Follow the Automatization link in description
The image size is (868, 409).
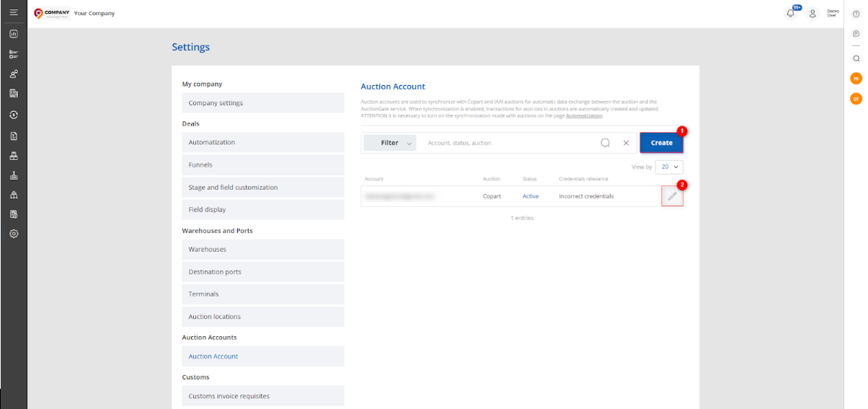(x=584, y=116)
